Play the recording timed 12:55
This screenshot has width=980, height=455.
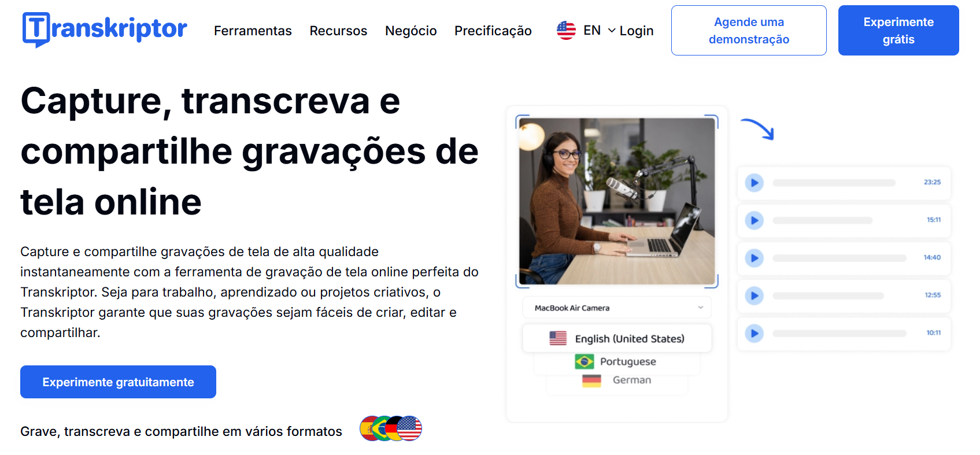[x=754, y=295]
